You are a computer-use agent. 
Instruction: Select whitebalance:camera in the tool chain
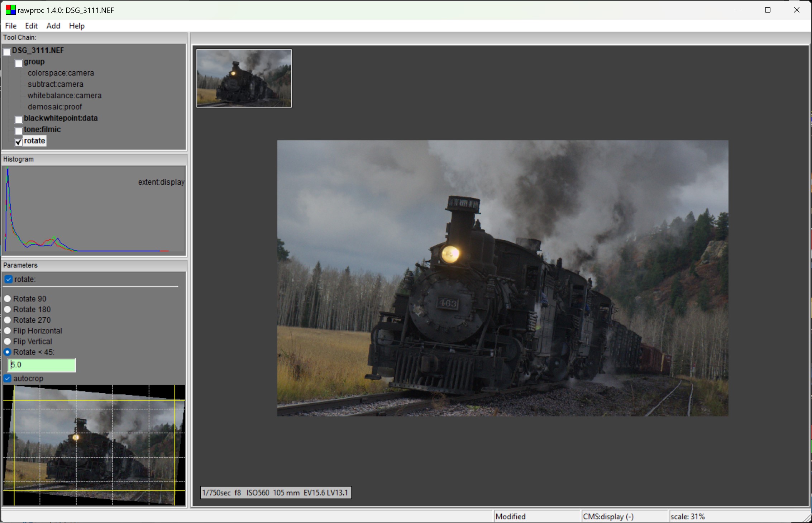point(65,96)
